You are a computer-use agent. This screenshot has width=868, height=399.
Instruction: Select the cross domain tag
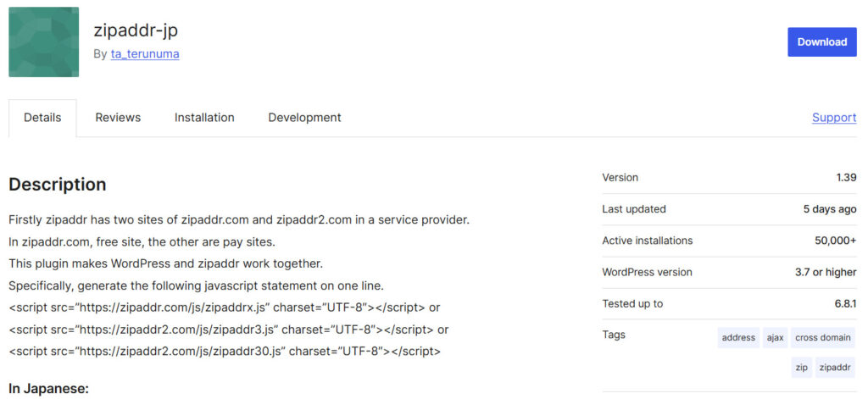click(x=822, y=337)
